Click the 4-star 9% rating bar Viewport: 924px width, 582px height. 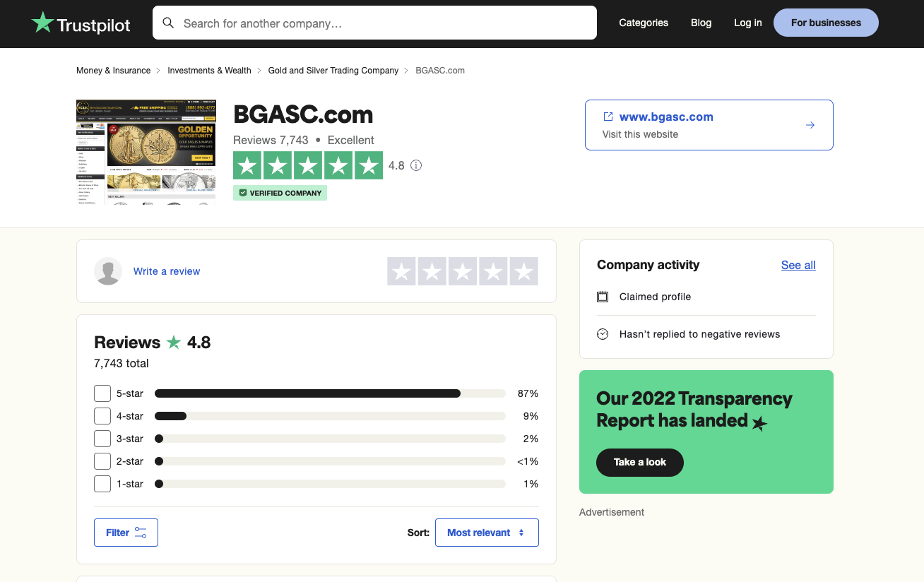tap(330, 416)
